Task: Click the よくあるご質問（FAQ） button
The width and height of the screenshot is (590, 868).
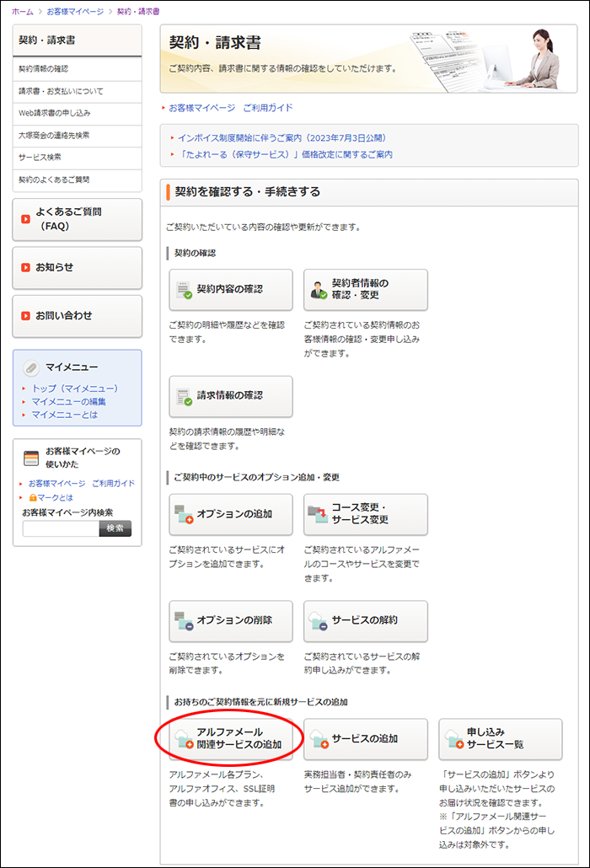Action: [x=77, y=219]
